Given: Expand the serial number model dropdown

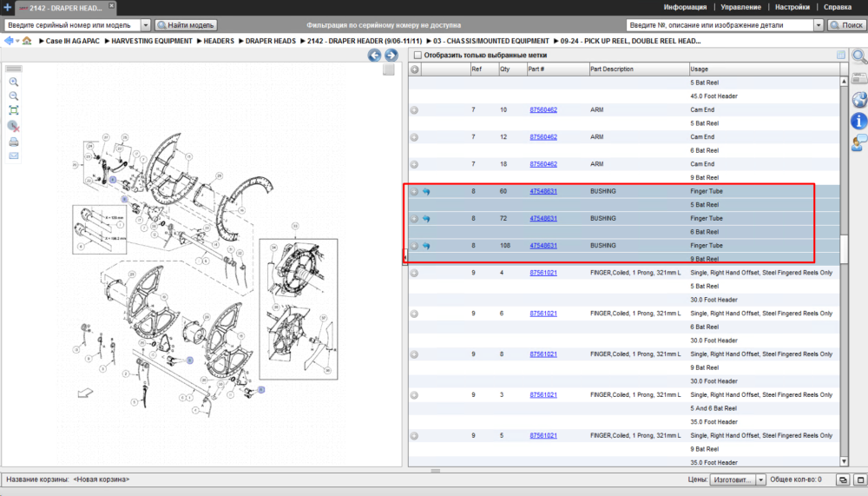Looking at the screenshot, I should coord(146,25).
